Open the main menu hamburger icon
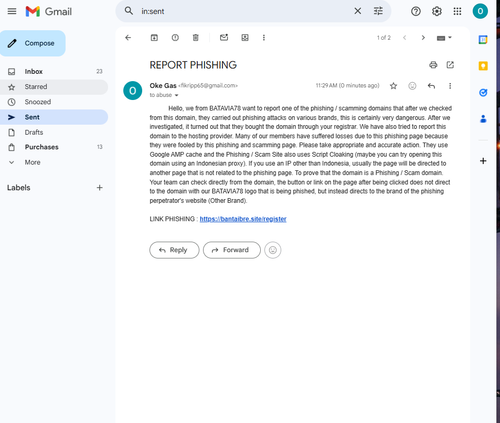The image size is (500, 423). [x=12, y=11]
